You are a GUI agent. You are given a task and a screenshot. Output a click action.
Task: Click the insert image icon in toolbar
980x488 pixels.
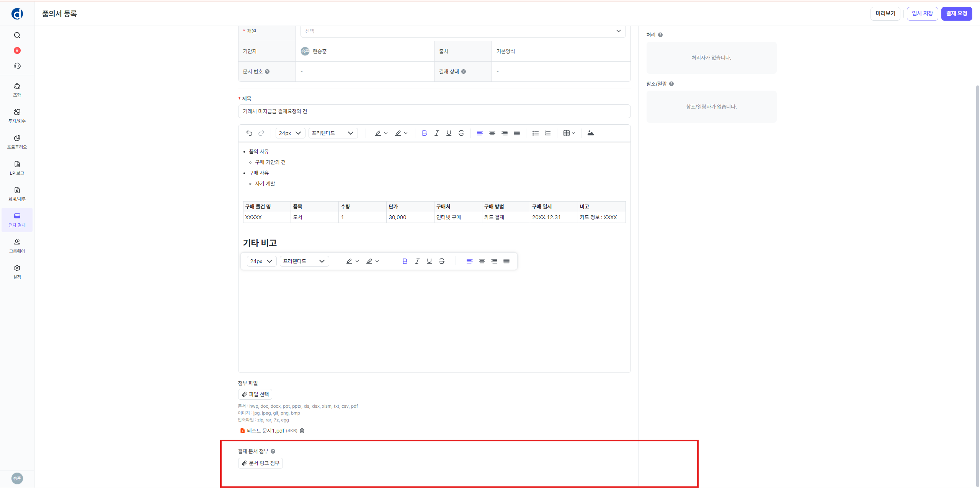[x=590, y=133]
